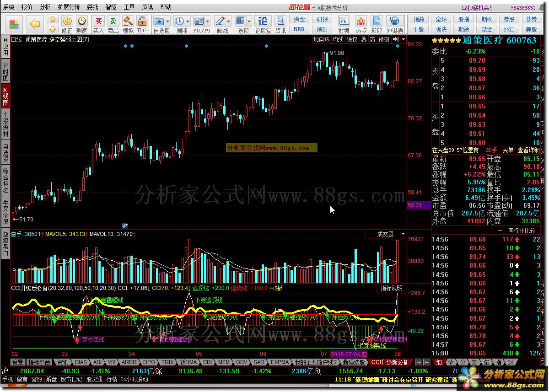
Task: Expand the 自选股 dropdown arrow
Action: click(x=168, y=21)
